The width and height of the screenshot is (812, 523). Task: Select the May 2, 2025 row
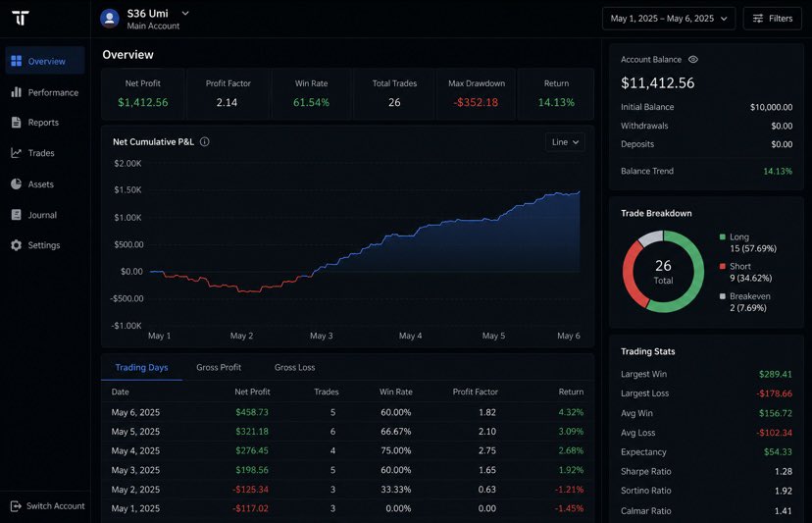click(x=347, y=490)
